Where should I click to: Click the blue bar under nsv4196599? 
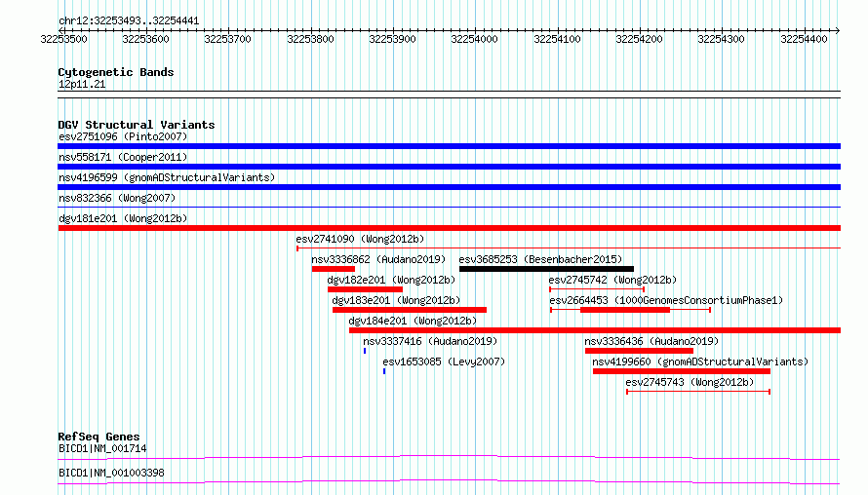(x=449, y=187)
